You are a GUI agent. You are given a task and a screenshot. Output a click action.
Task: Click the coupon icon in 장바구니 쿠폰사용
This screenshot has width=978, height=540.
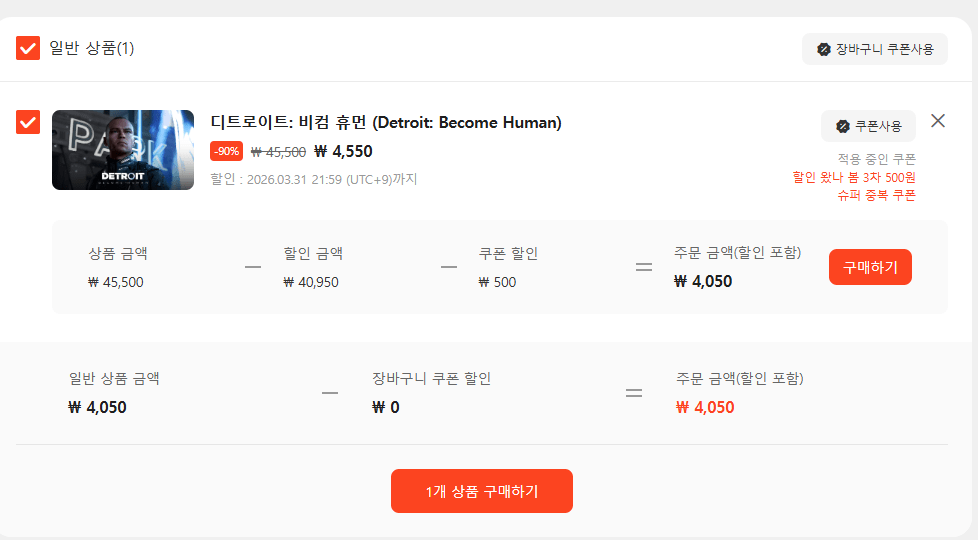click(x=823, y=49)
